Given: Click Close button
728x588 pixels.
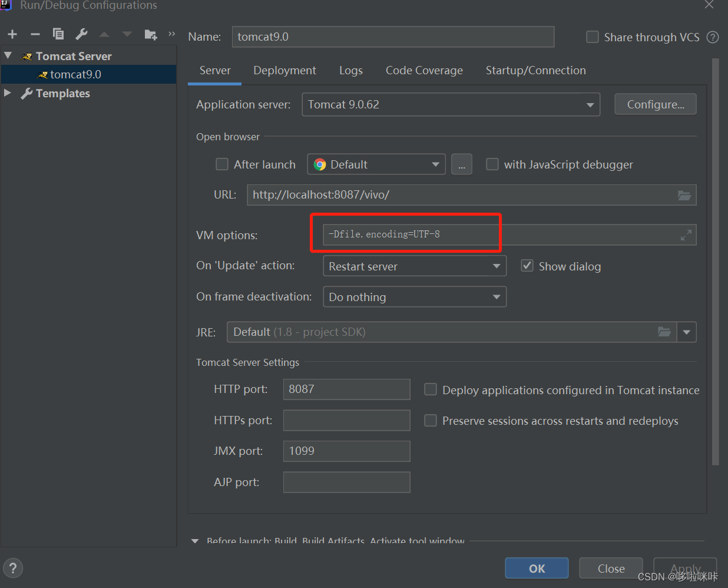Looking at the screenshot, I should tap(611, 568).
